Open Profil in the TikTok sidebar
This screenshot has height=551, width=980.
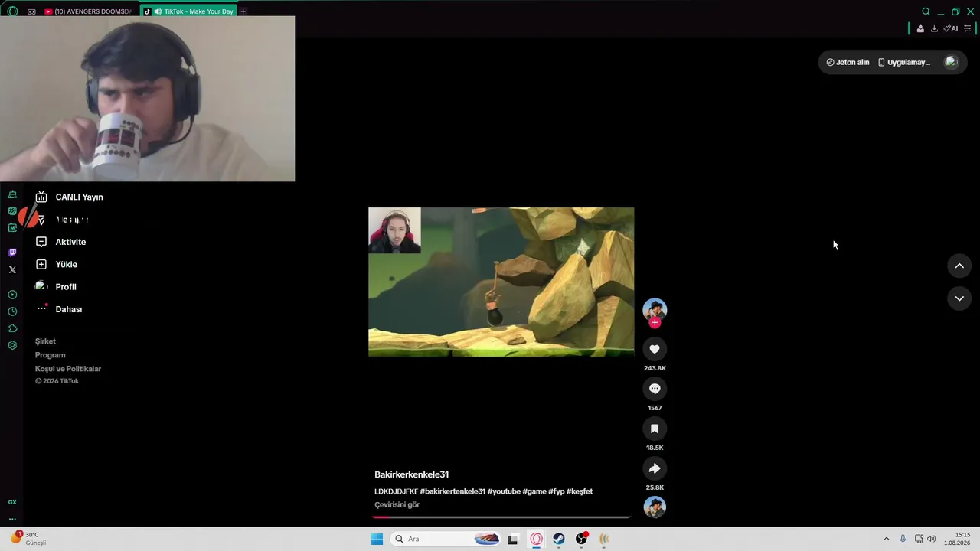(x=56, y=287)
